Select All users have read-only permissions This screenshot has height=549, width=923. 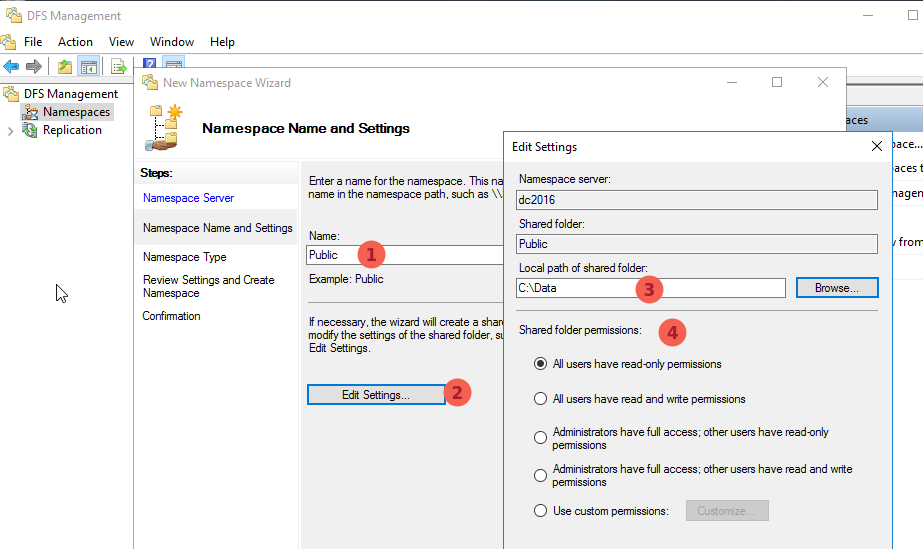tap(541, 364)
